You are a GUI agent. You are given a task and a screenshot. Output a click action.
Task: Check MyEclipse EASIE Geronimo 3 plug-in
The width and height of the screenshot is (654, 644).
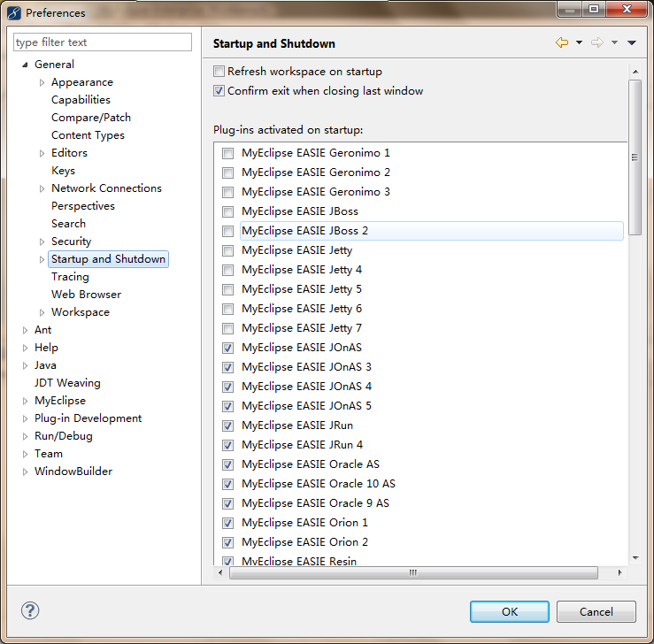tap(227, 192)
